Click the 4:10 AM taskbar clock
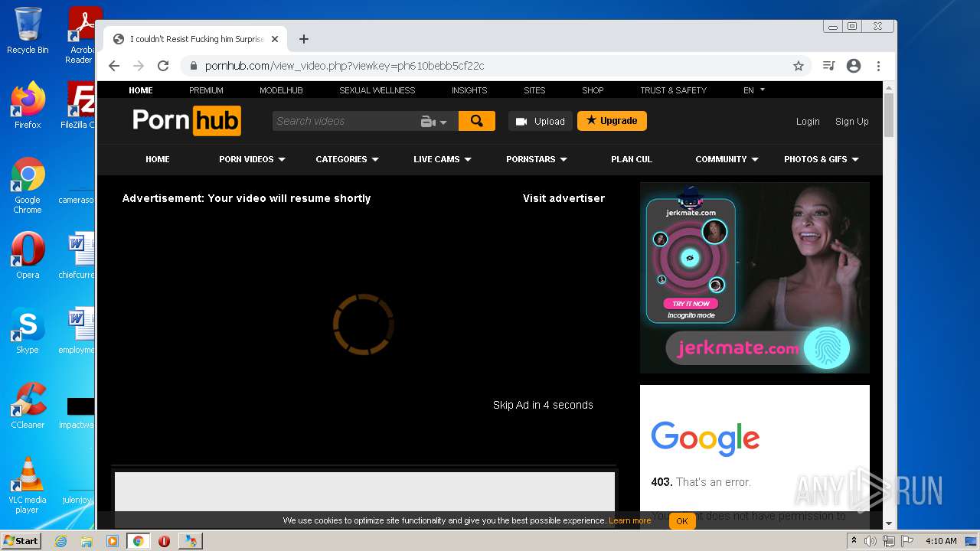980x551 pixels. coord(941,541)
